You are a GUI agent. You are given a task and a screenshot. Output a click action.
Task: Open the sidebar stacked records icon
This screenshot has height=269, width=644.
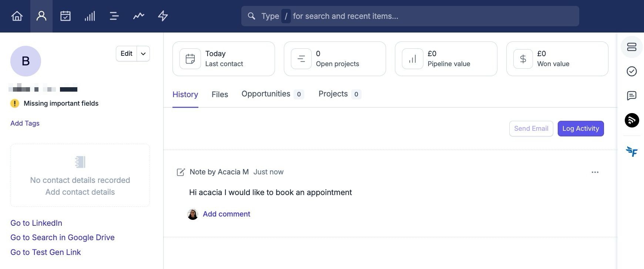[x=632, y=47]
